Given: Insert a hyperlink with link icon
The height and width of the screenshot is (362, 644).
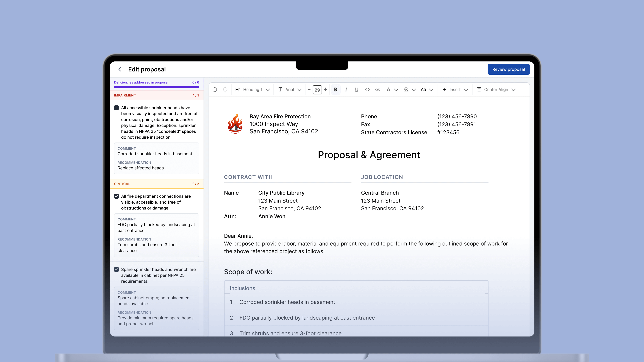Looking at the screenshot, I should click(x=378, y=89).
